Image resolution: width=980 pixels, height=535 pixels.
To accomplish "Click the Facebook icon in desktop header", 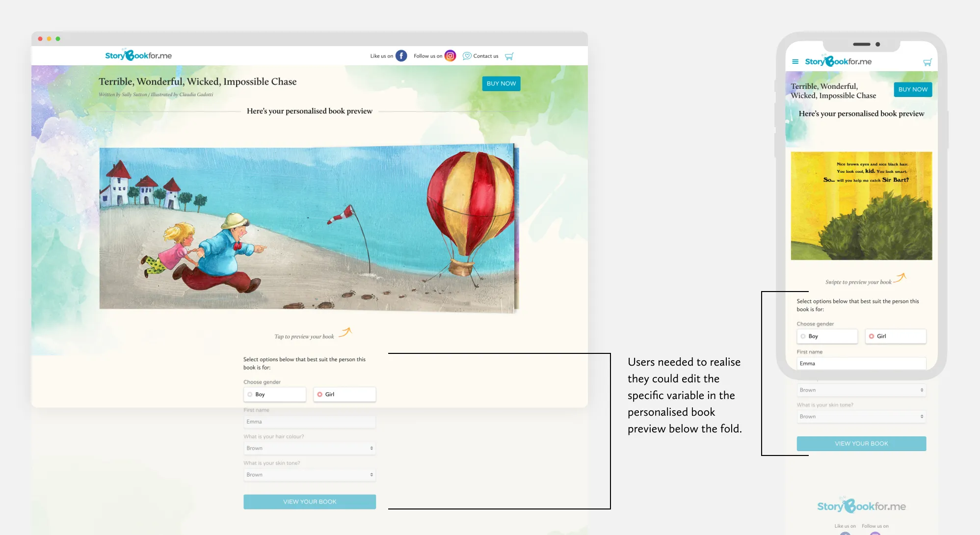I will (x=401, y=56).
